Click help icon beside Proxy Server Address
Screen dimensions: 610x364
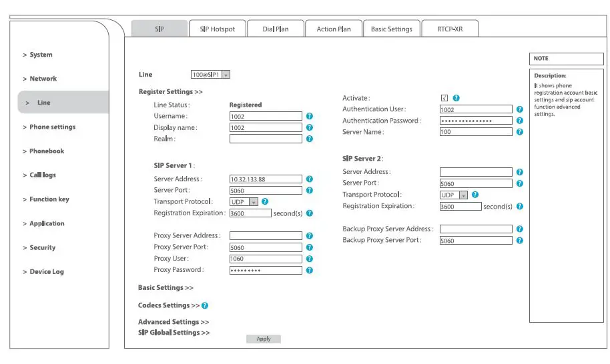[309, 235]
